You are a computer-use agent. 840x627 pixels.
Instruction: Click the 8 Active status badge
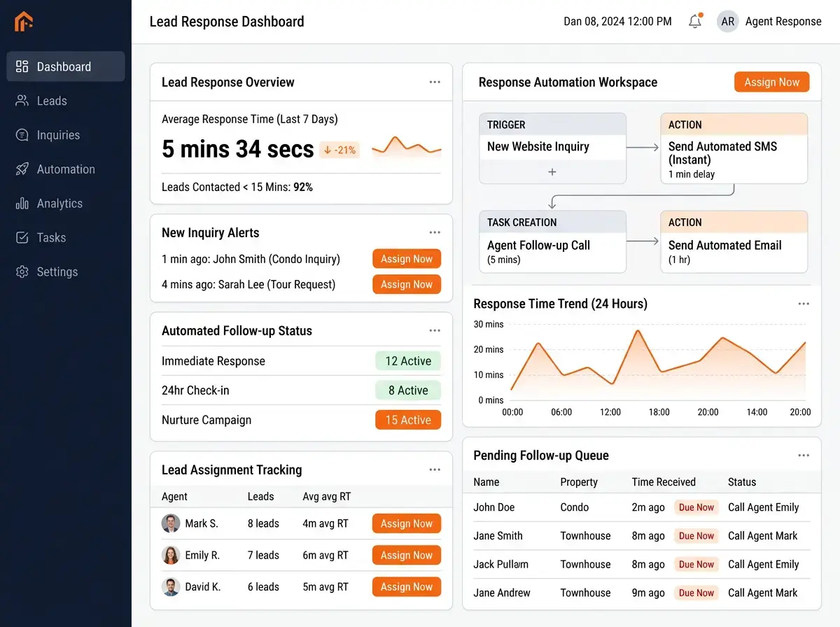[x=408, y=390]
